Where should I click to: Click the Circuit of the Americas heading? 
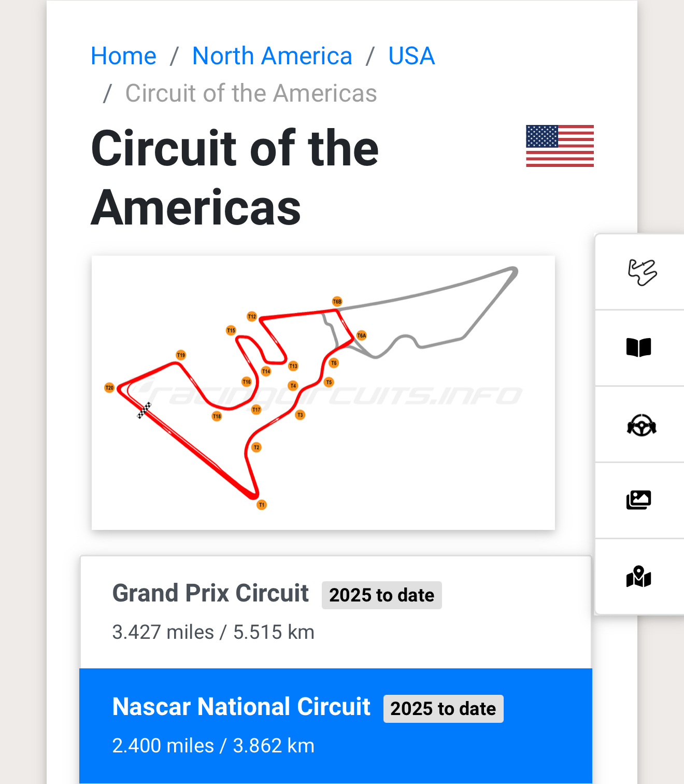(x=235, y=177)
